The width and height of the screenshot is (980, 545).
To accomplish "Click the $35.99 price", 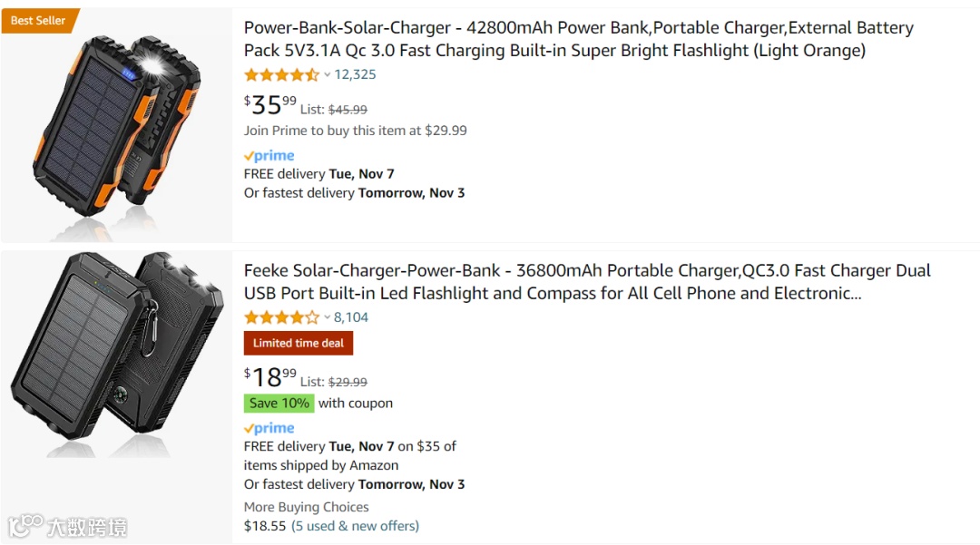I will coord(270,105).
